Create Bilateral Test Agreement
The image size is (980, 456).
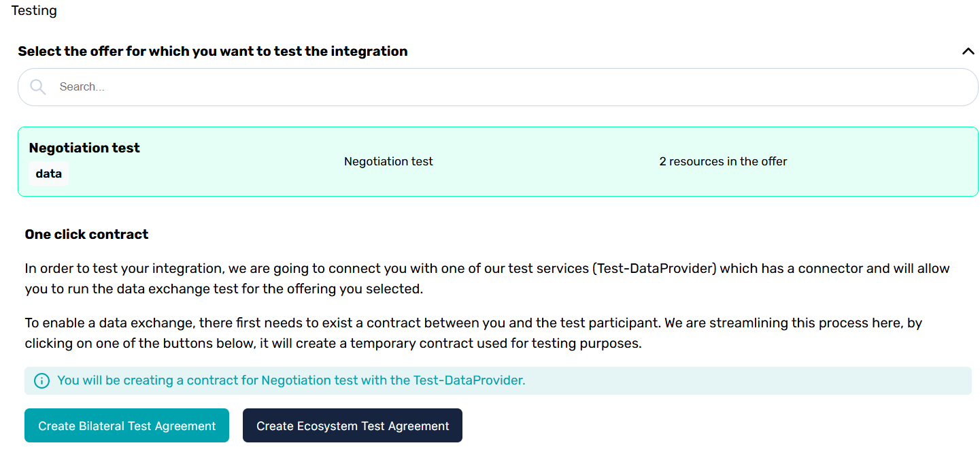tap(126, 426)
